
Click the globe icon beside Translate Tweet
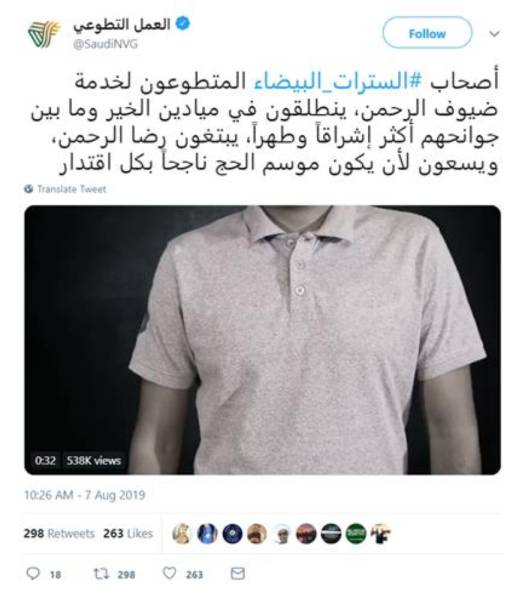tap(29, 189)
